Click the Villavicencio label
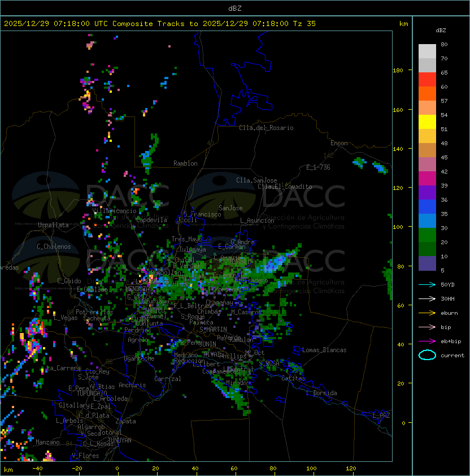The image size is (470, 476). tap(114, 211)
